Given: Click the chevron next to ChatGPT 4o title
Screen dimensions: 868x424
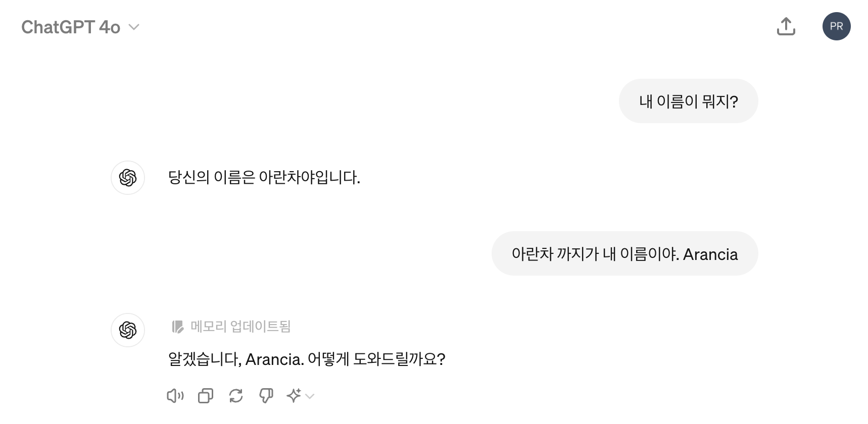Looking at the screenshot, I should 134,28.
